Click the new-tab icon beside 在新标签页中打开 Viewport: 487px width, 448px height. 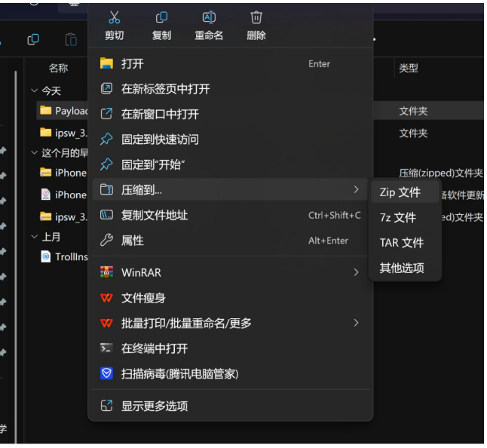[106, 88]
